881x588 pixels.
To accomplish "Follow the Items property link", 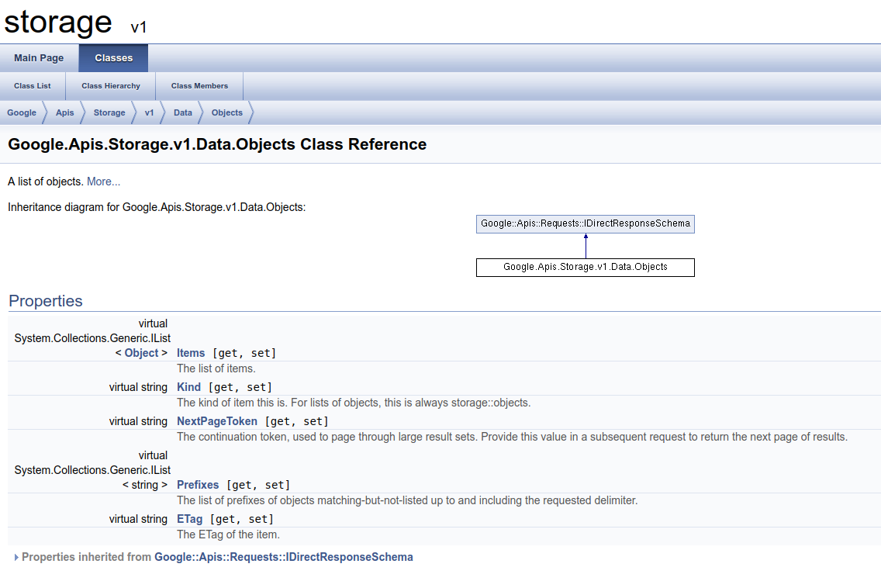I will pos(191,353).
